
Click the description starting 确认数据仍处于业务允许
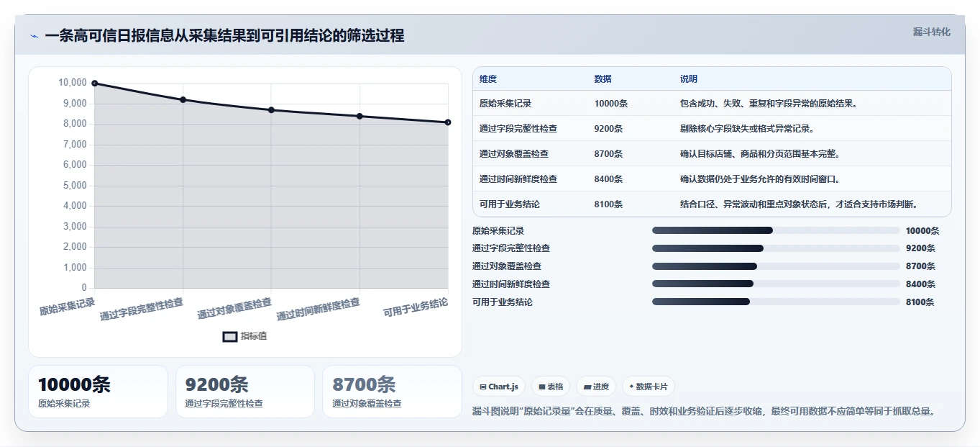click(760, 179)
